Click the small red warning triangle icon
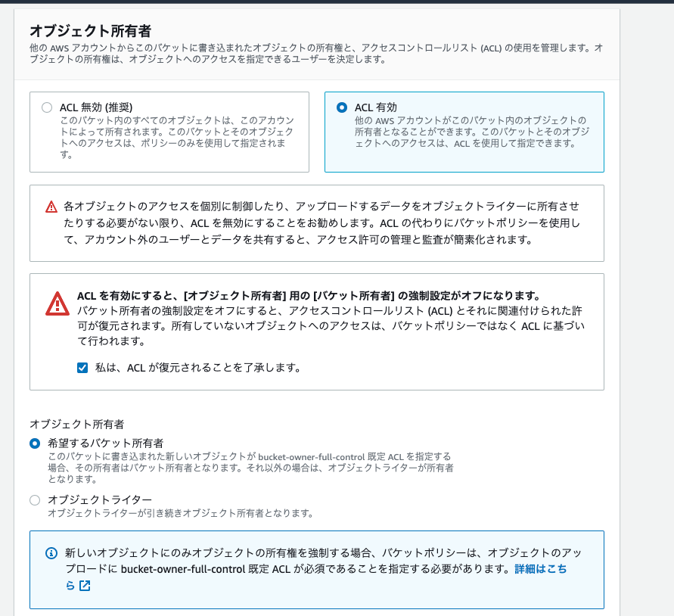The image size is (674, 616). (51, 207)
